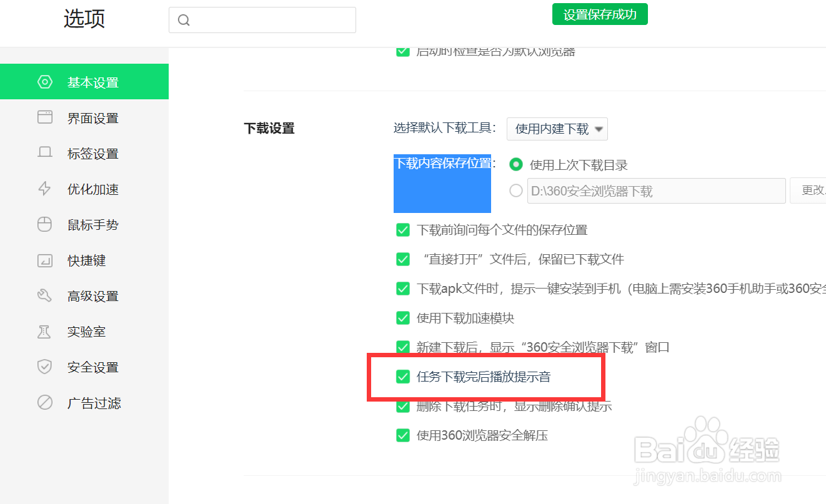
Task: Uncheck 使用360浏览器安全解压
Action: coord(403,435)
